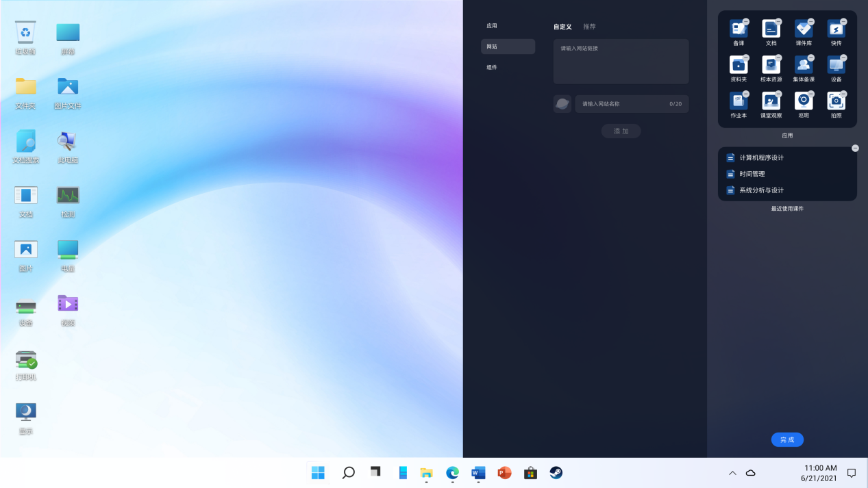Open the 组件 category in sidebar
Image resolution: width=868 pixels, height=488 pixels.
coord(492,68)
